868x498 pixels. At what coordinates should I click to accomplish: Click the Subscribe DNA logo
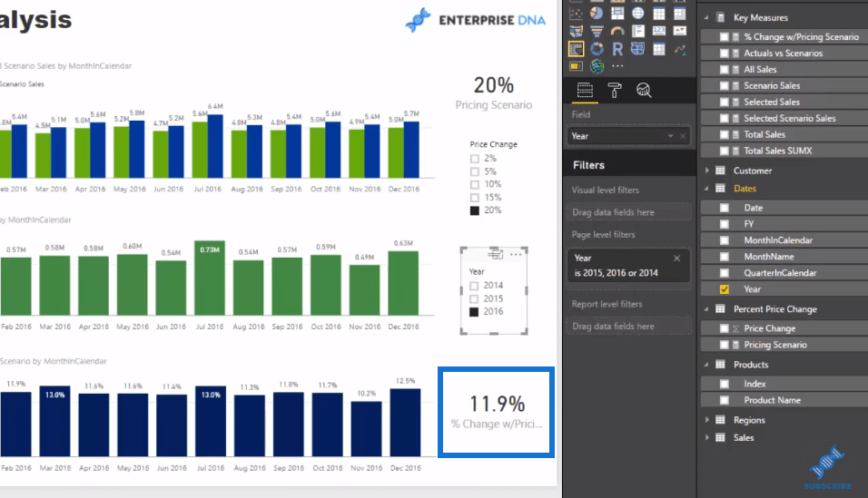(x=827, y=467)
